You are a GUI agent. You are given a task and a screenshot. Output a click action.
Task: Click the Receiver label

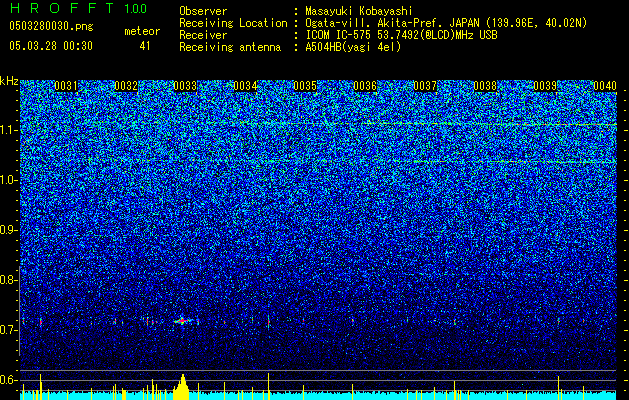(x=203, y=35)
